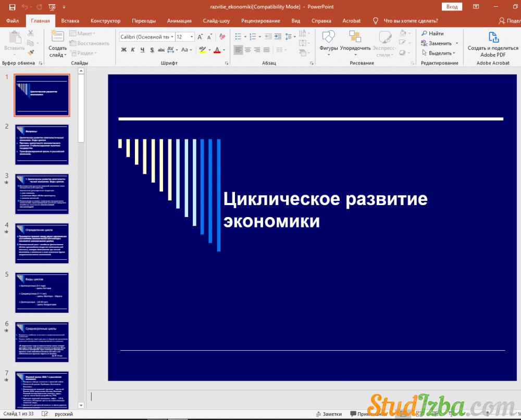Viewport: 521px width, 420px height.
Task: Open change case Aa dropdown
Action: pyautogui.click(x=187, y=50)
